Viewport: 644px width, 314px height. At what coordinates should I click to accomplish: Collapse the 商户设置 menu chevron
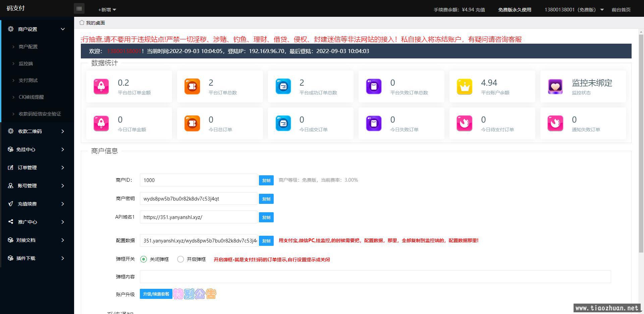coord(63,29)
